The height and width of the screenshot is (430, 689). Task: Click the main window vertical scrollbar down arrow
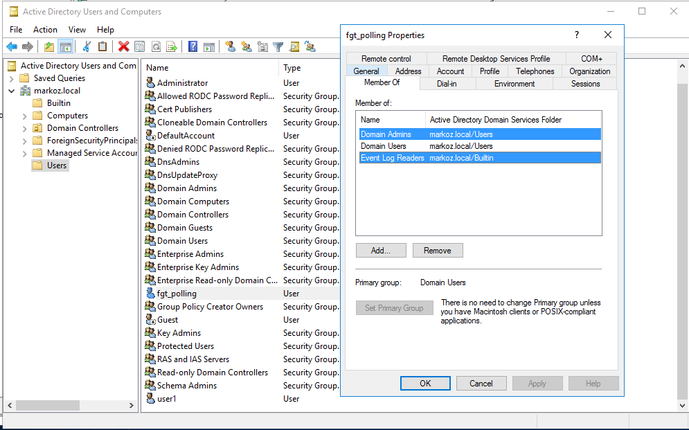(682, 405)
